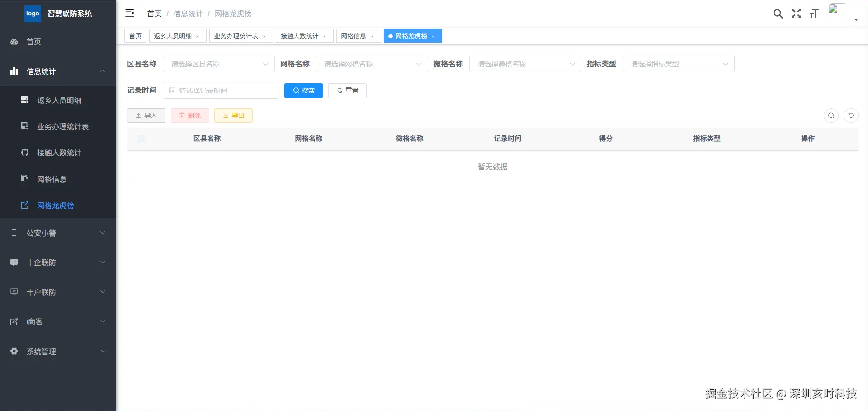Tick the select-all checkbox in table header
868x411 pixels.
[142, 139]
